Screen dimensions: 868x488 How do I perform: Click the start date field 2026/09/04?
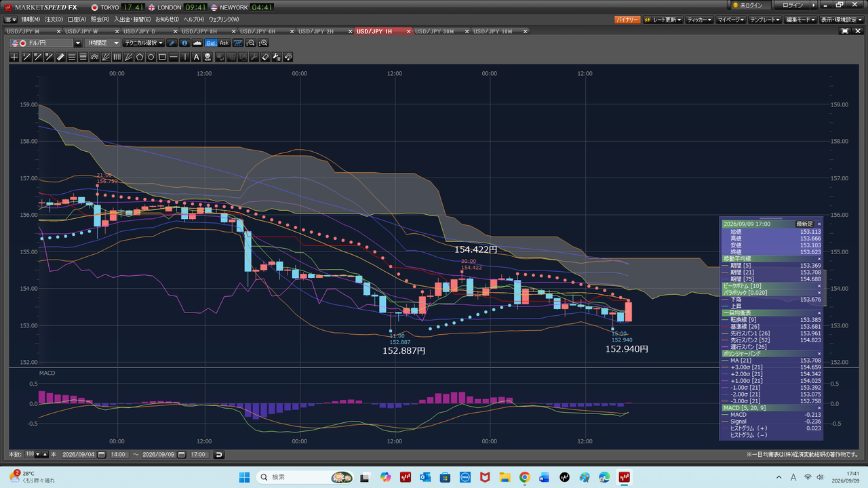click(x=79, y=454)
